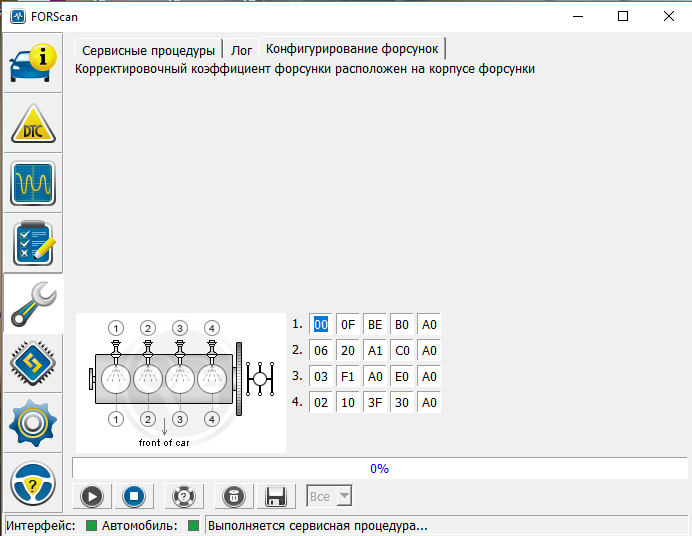The width and height of the screenshot is (692, 536).
Task: Click injector 1 field containing '0F'
Action: tap(348, 325)
